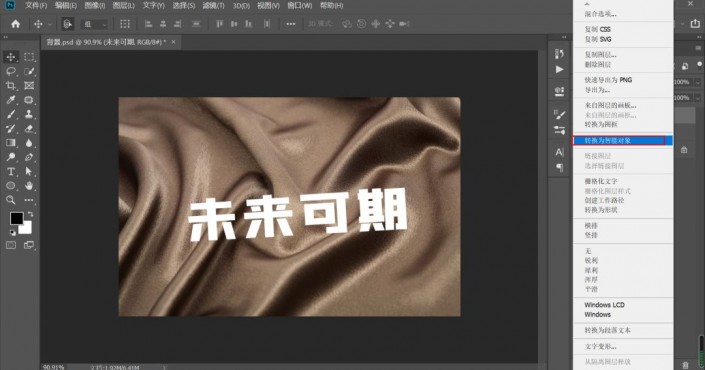Select the Eraser tool
The image size is (705, 370).
(x=29, y=129)
